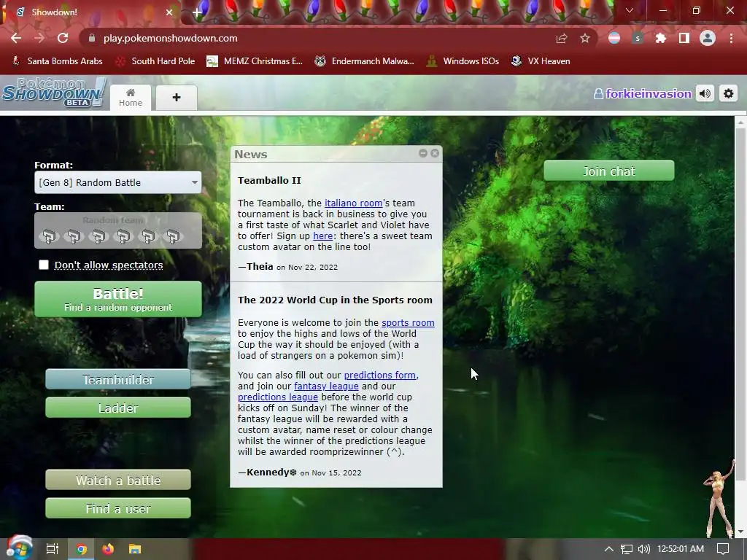Open the Ladder rankings

117,408
